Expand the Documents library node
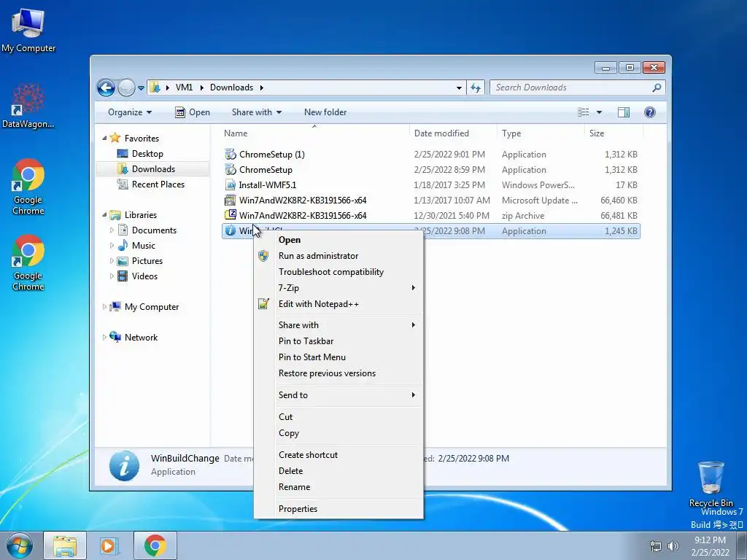Image resolution: width=747 pixels, height=560 pixels. [x=112, y=230]
